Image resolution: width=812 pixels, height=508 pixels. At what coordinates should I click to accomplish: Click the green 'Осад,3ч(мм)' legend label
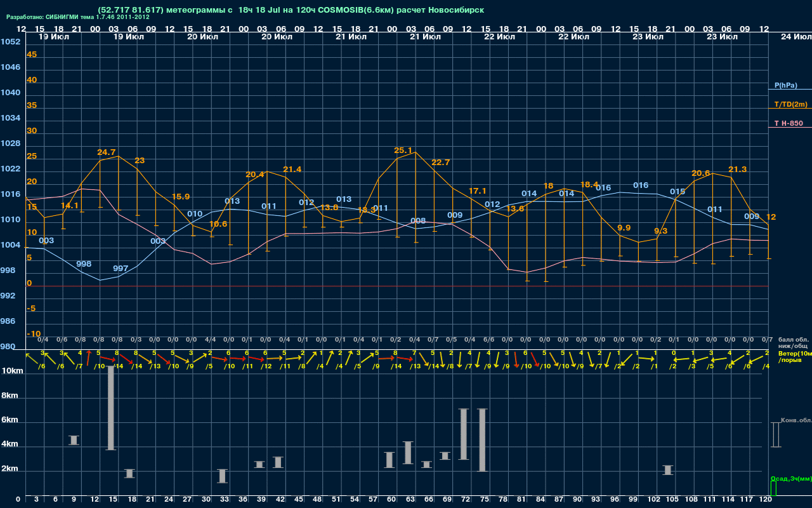790,478
